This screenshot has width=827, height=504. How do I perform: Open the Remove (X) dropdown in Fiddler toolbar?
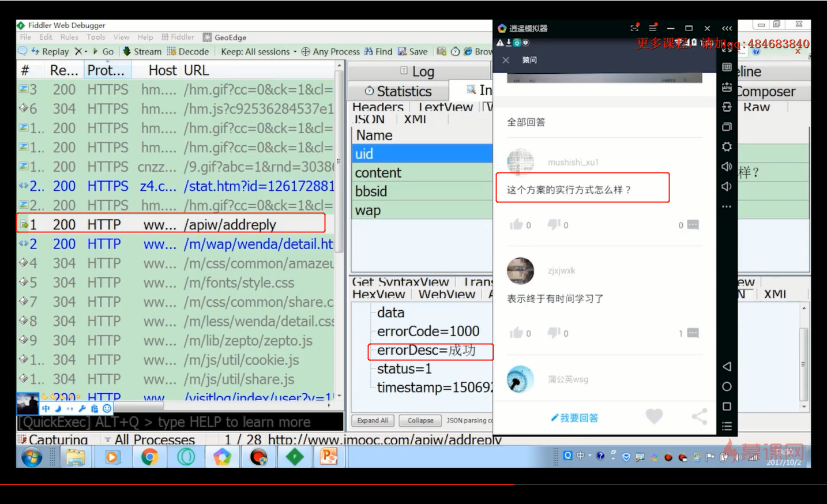point(81,51)
